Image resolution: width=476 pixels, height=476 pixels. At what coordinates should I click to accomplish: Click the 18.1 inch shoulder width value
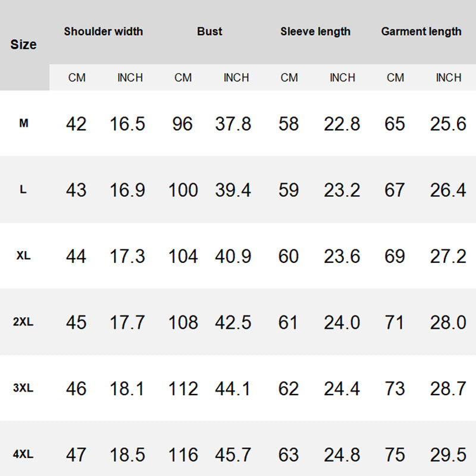[127, 389]
